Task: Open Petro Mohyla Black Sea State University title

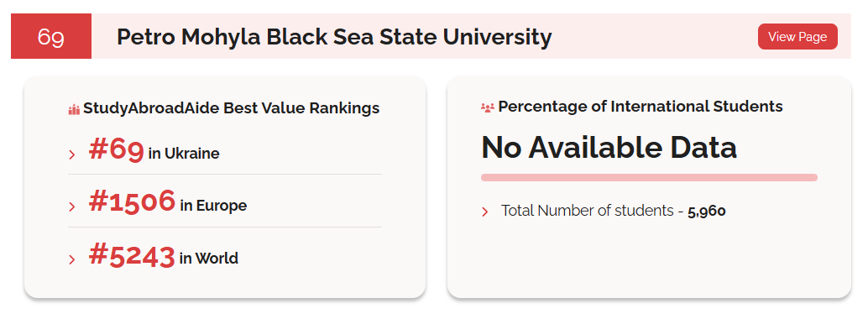Action: 334,37
